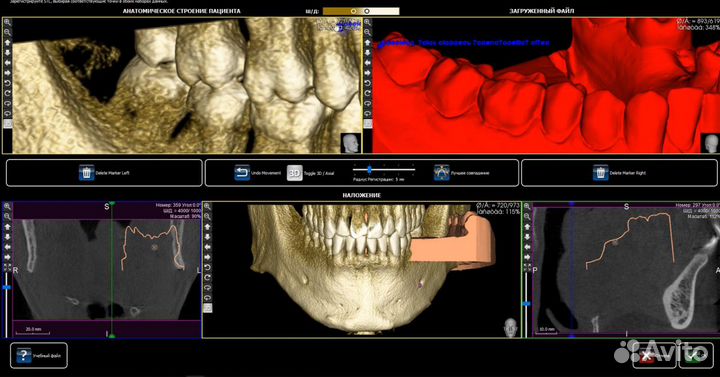Pan down arrow in loaded file view
Viewport: 720px width, 377px height.
(x=367, y=53)
